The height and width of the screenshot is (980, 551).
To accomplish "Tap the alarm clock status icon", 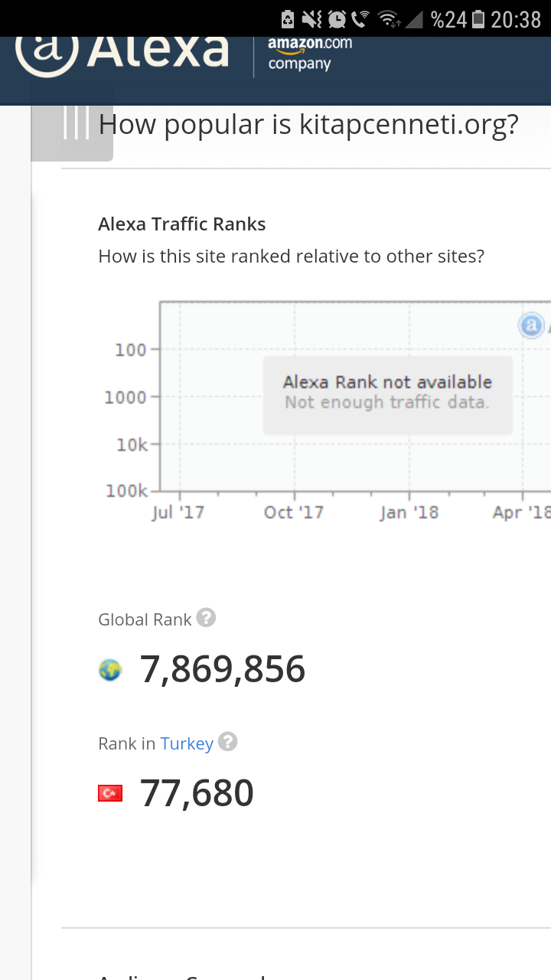I will point(337,18).
